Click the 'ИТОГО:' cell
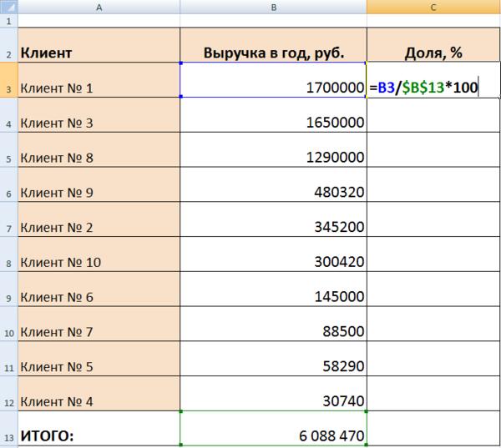Image resolution: width=501 pixels, height=448 pixels. point(99,429)
